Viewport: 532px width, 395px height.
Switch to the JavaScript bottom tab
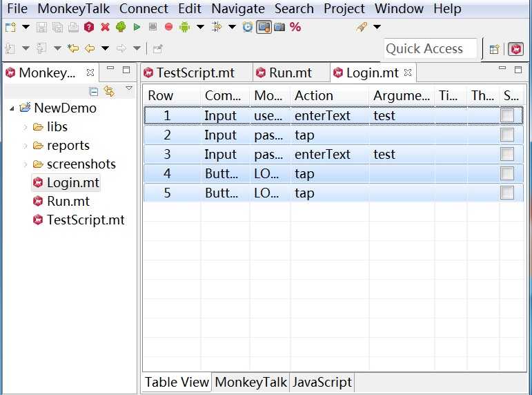coord(322,383)
